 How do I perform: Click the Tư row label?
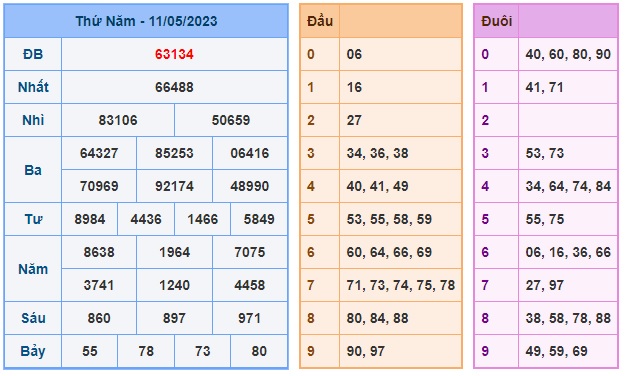(33, 219)
